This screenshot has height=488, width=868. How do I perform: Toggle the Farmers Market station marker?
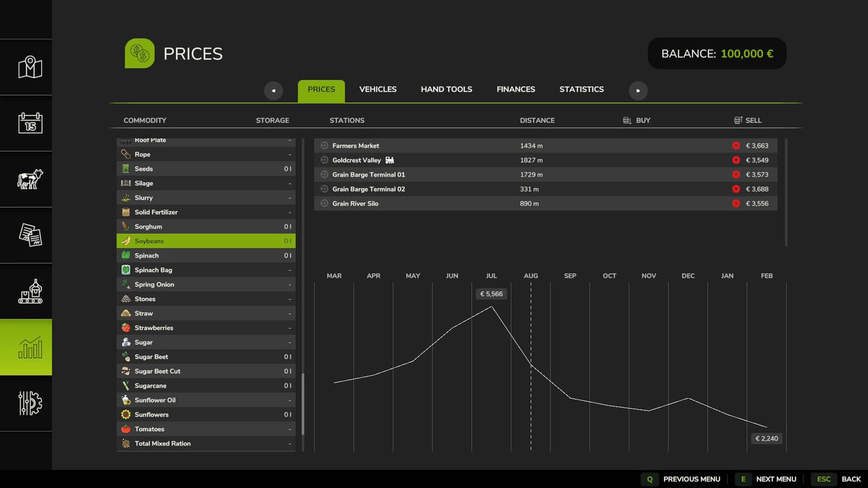324,145
